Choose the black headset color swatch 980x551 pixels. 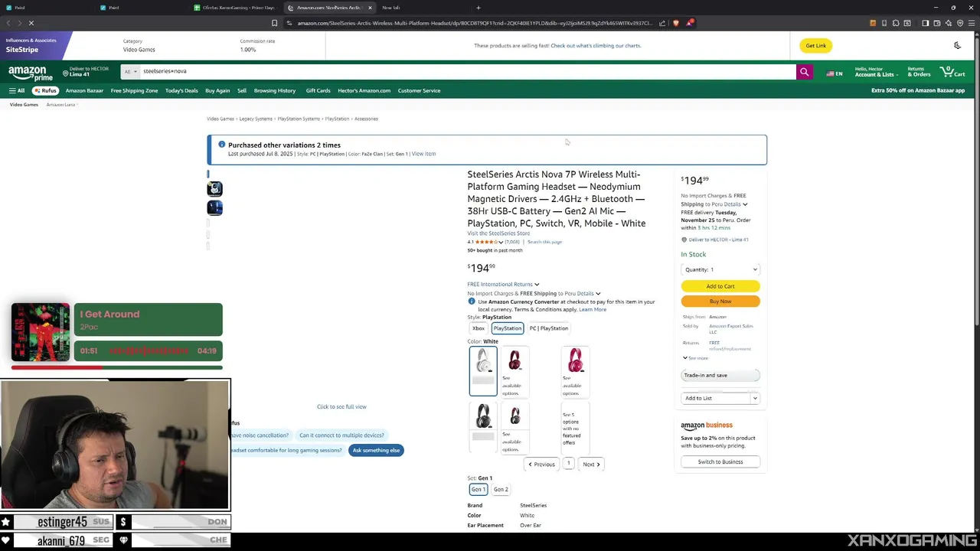tap(483, 429)
